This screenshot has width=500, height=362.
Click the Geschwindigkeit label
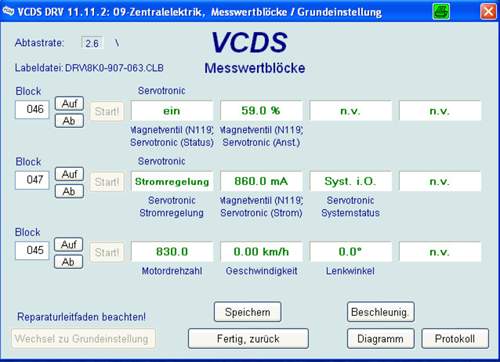[261, 271]
